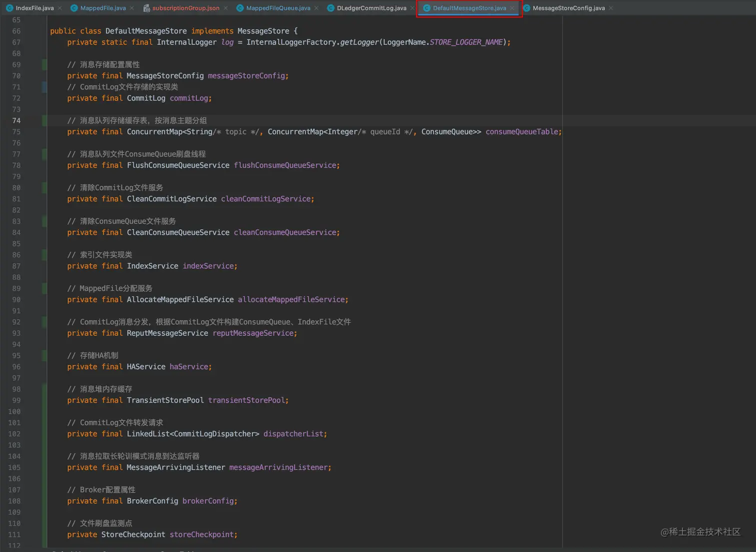Click the LinkedList type on line 102

coord(148,434)
